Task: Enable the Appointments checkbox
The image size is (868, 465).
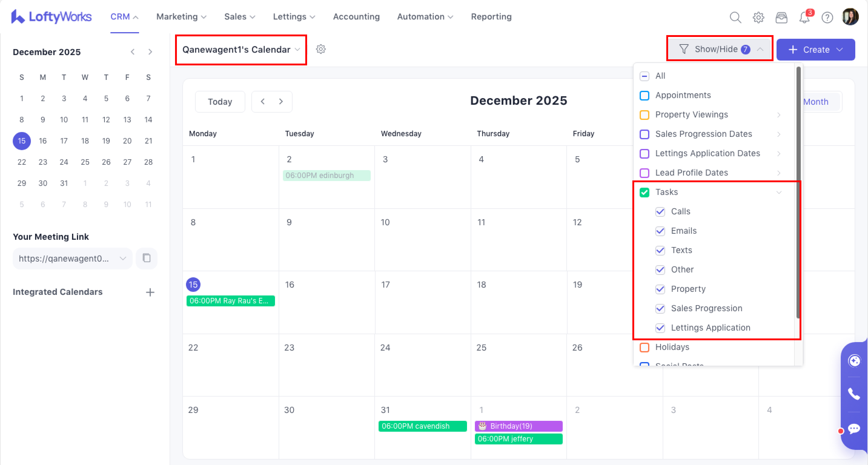Action: (644, 96)
